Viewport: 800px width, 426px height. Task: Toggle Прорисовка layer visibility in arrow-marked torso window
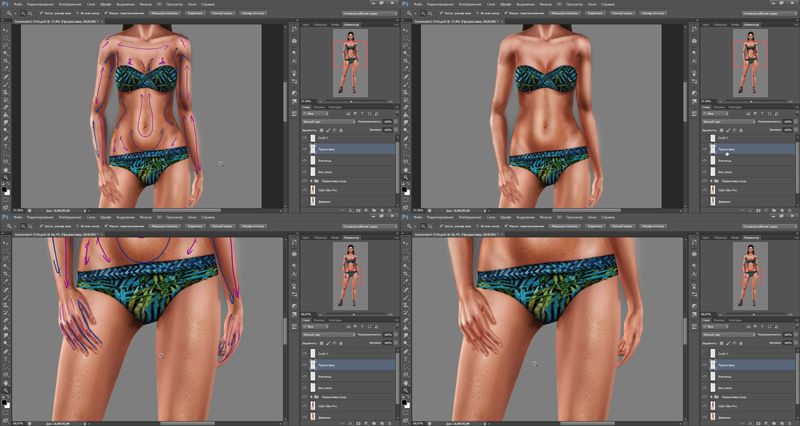(x=305, y=149)
